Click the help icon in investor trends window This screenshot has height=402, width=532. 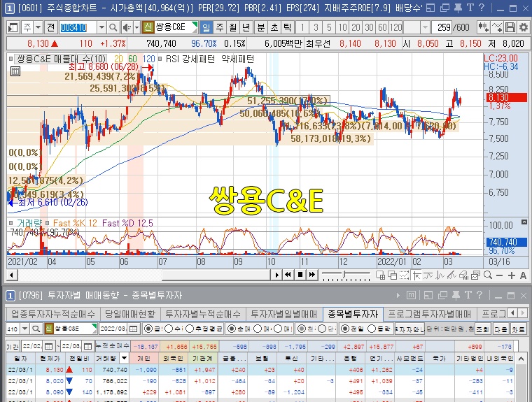479,295
